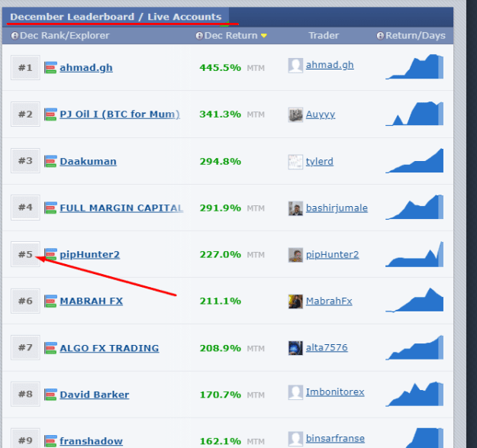This screenshot has height=448, width=477.
Task: Open ALGO FX TRADING account link
Action: click(x=109, y=348)
